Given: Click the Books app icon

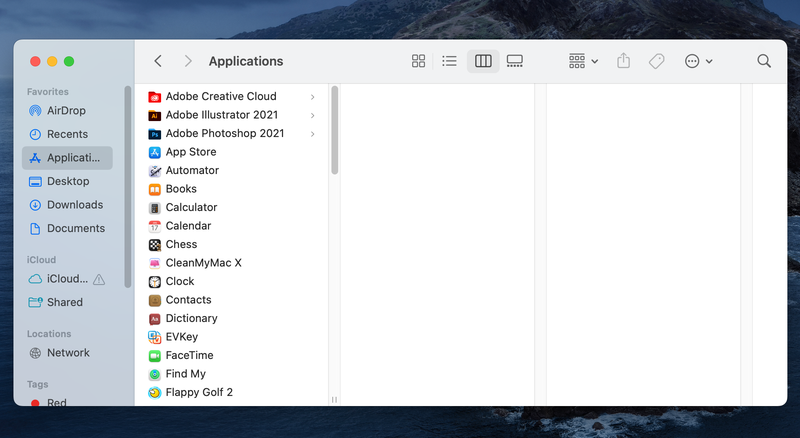Looking at the screenshot, I should click(155, 189).
